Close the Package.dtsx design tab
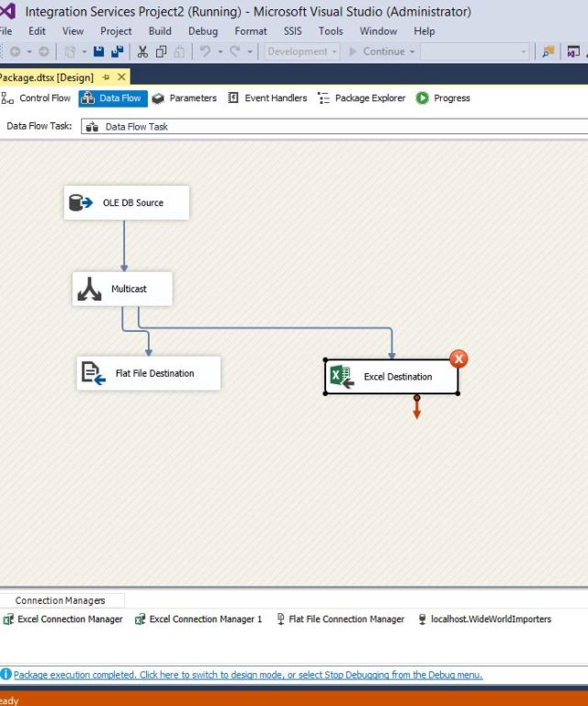Viewport: 588px width, 706px height. 122,77
